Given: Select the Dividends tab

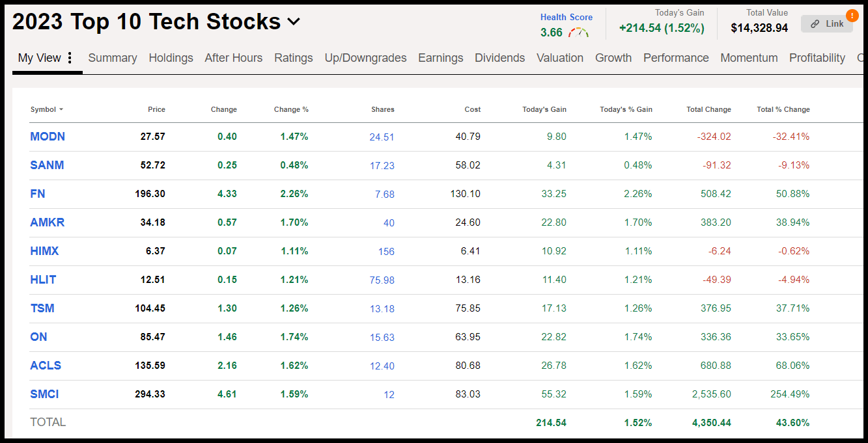Looking at the screenshot, I should pos(499,58).
